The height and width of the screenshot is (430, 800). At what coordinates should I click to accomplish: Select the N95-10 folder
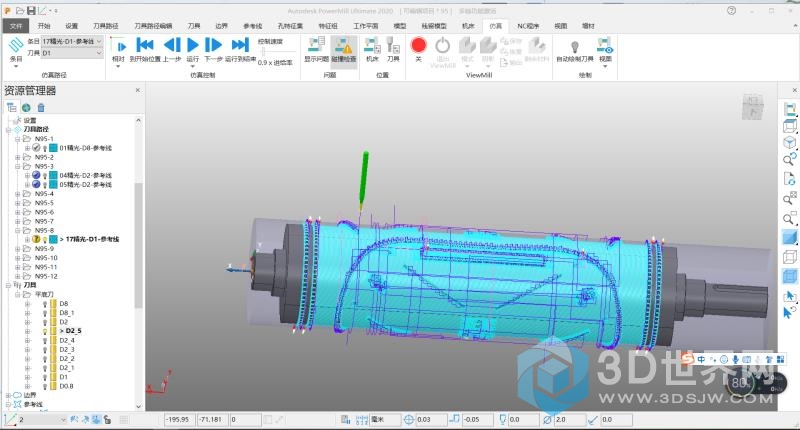tap(46, 258)
